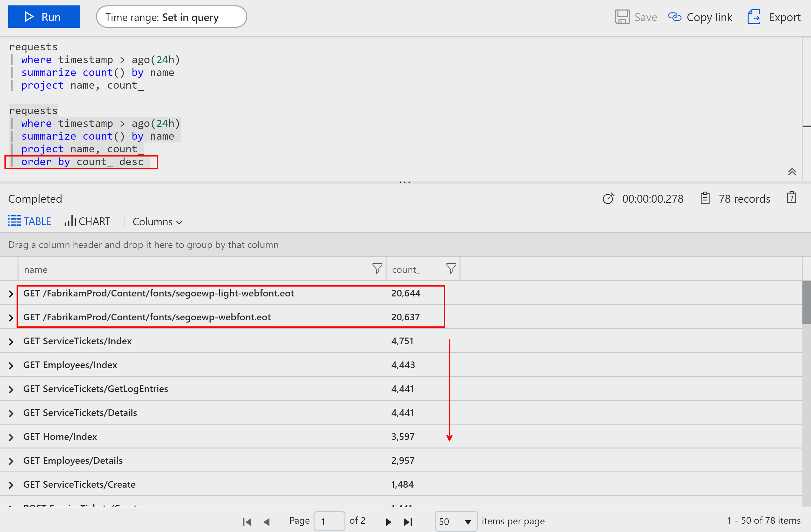
Task: Jump to the last page of results
Action: click(408, 521)
